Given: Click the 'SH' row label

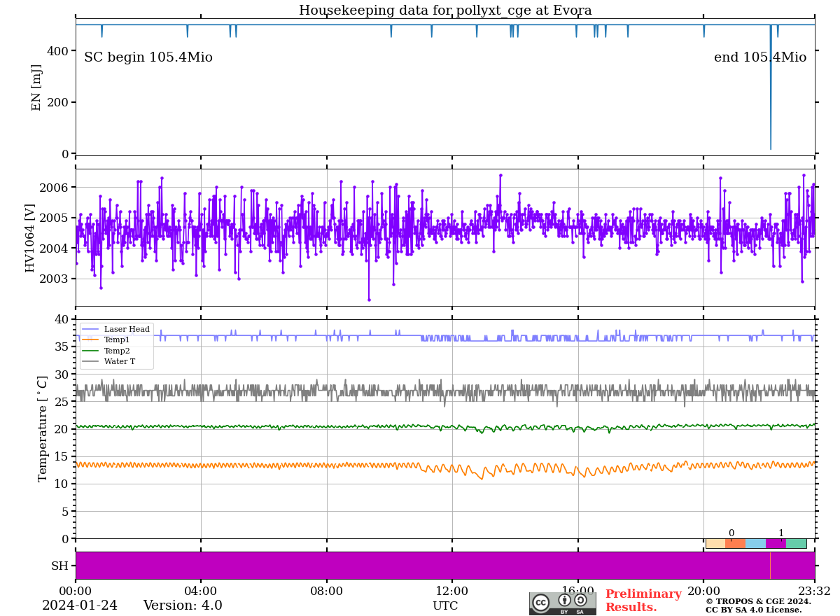Looking at the screenshot, I should coord(60,566).
